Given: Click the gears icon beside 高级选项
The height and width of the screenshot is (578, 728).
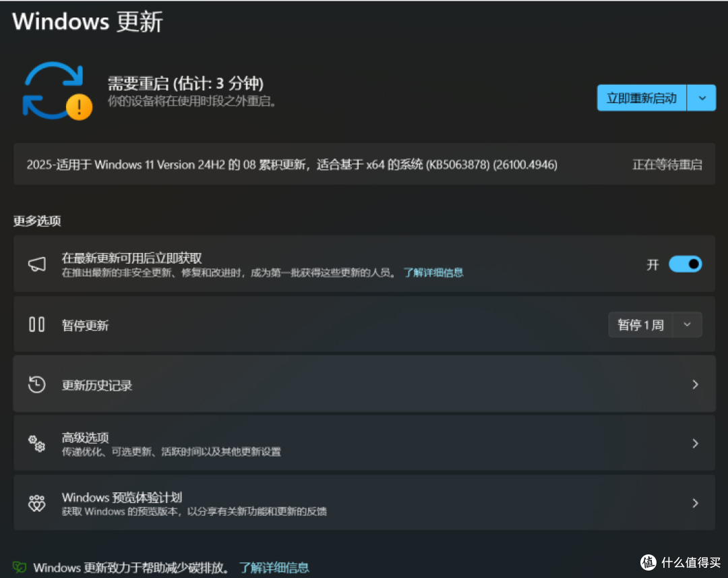Looking at the screenshot, I should 37,443.
